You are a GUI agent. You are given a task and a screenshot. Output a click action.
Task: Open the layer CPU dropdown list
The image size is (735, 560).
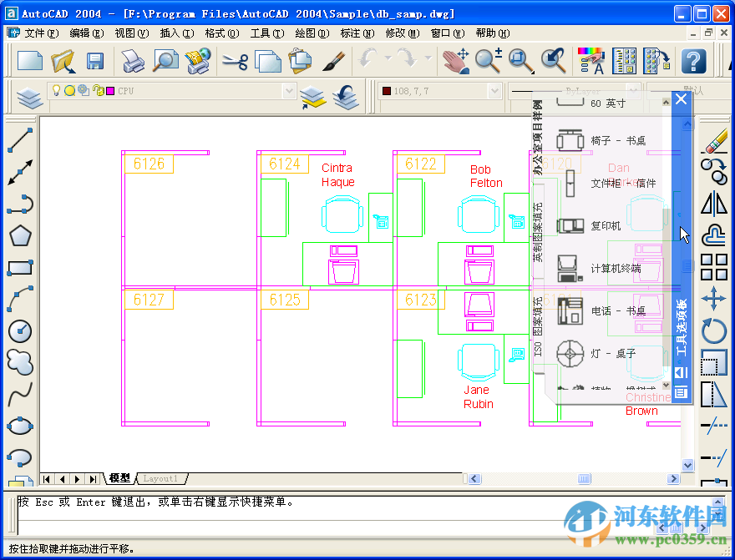click(x=288, y=90)
